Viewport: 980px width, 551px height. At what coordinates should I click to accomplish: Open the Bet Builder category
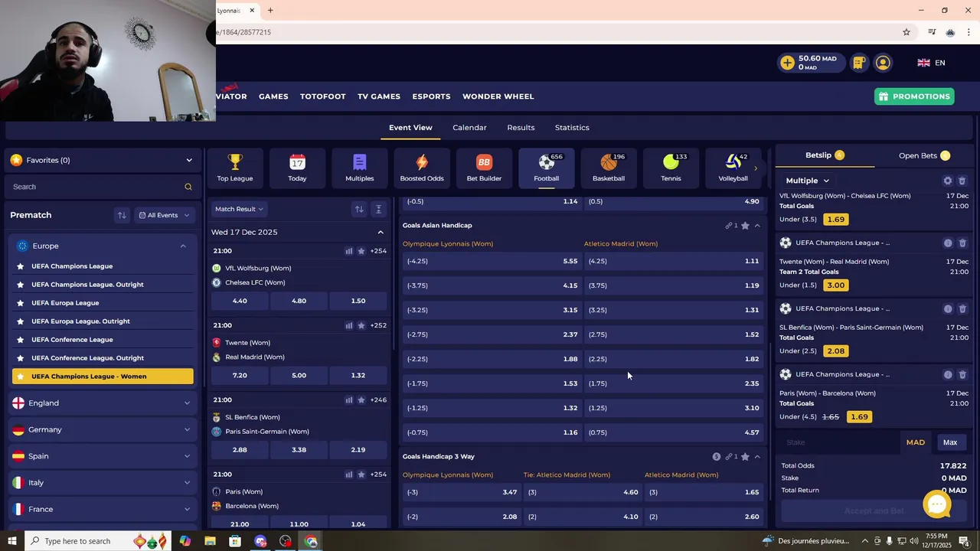click(x=484, y=168)
